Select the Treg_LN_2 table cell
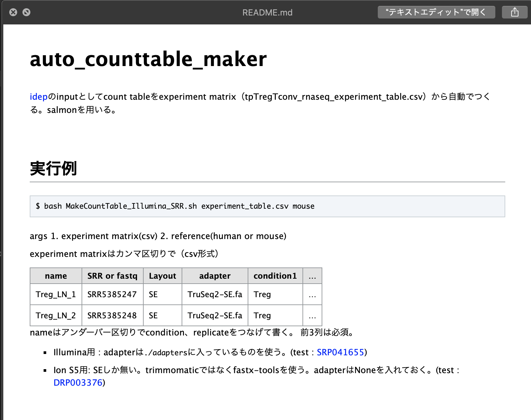531x420 pixels. coord(56,315)
